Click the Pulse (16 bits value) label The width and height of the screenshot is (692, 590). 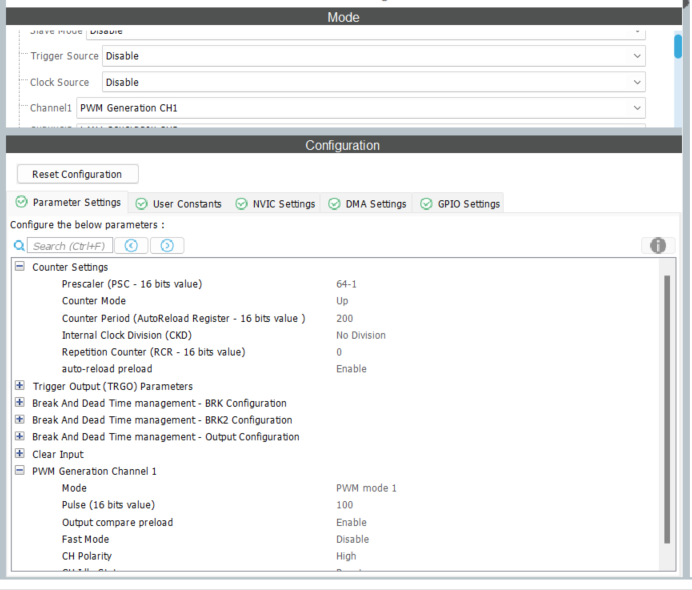tap(109, 505)
